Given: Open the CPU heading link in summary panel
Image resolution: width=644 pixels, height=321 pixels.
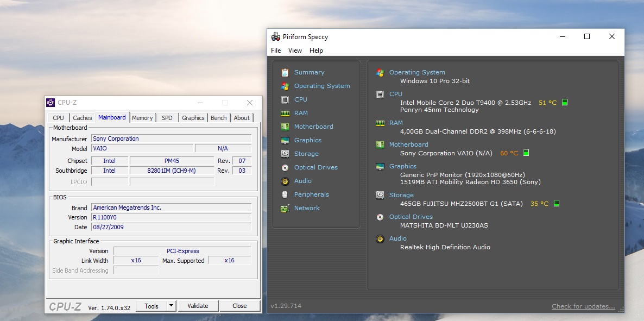Looking at the screenshot, I should [x=396, y=94].
